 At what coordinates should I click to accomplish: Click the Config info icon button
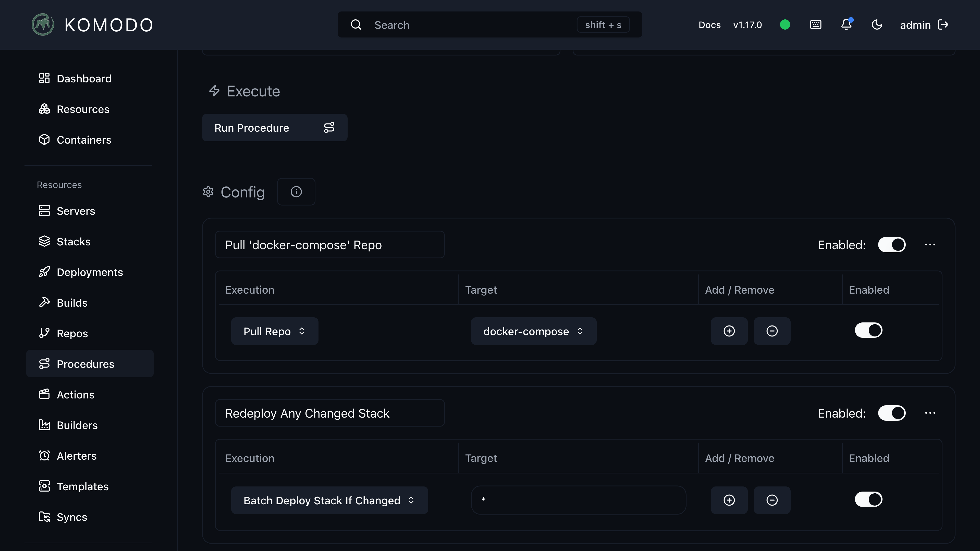(x=296, y=192)
